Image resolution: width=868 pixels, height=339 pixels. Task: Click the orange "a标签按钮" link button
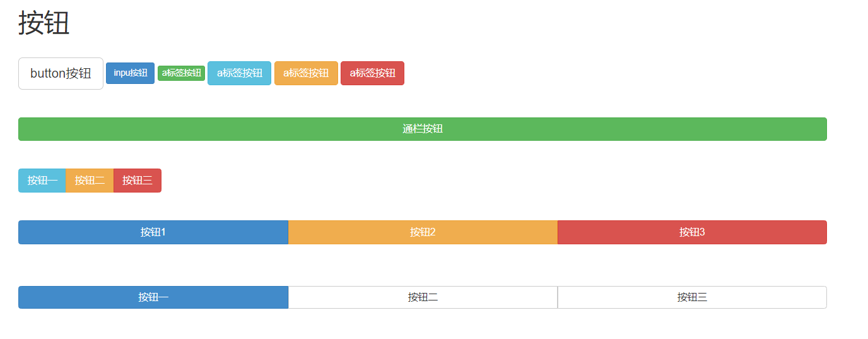click(x=306, y=73)
